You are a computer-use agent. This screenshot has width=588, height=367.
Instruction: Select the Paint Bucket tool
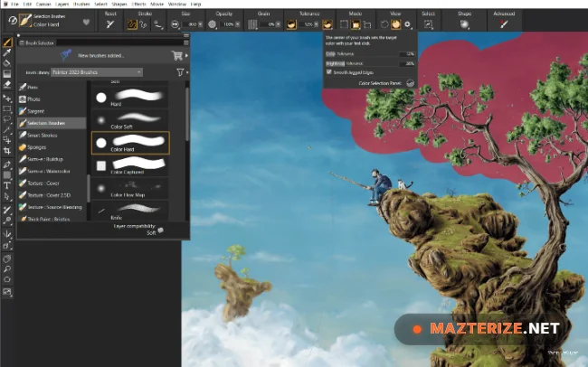[7, 63]
